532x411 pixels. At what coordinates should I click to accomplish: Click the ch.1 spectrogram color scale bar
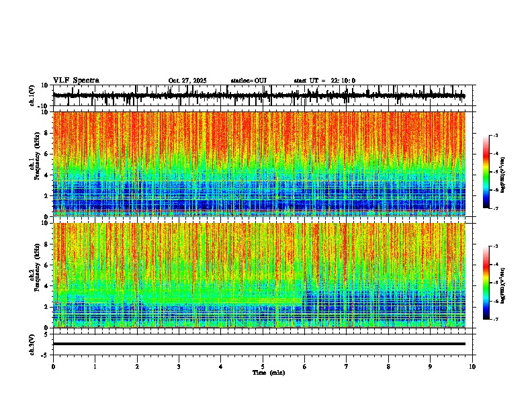point(486,172)
